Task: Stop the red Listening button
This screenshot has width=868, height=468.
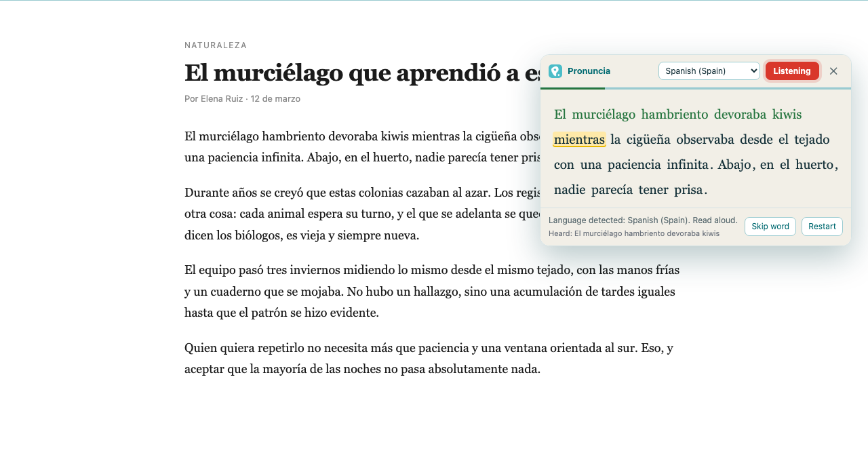Action: 792,71
